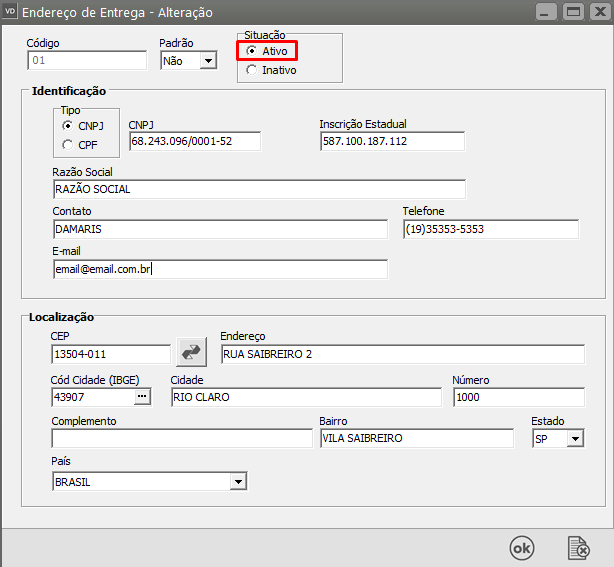Open the País dropdown list
Screen dimensions: 614x567
238,482
